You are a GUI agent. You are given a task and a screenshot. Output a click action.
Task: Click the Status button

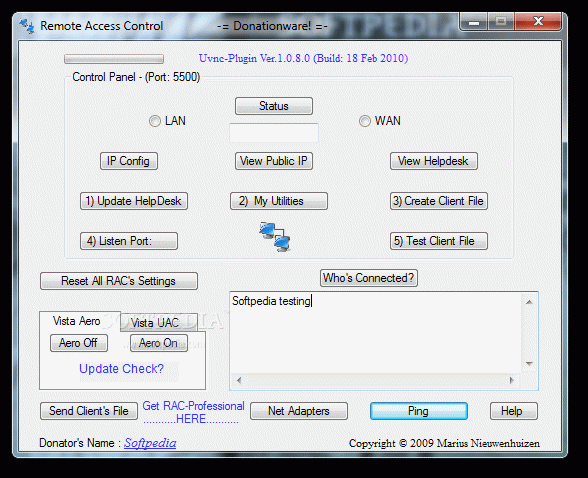pyautogui.click(x=274, y=106)
